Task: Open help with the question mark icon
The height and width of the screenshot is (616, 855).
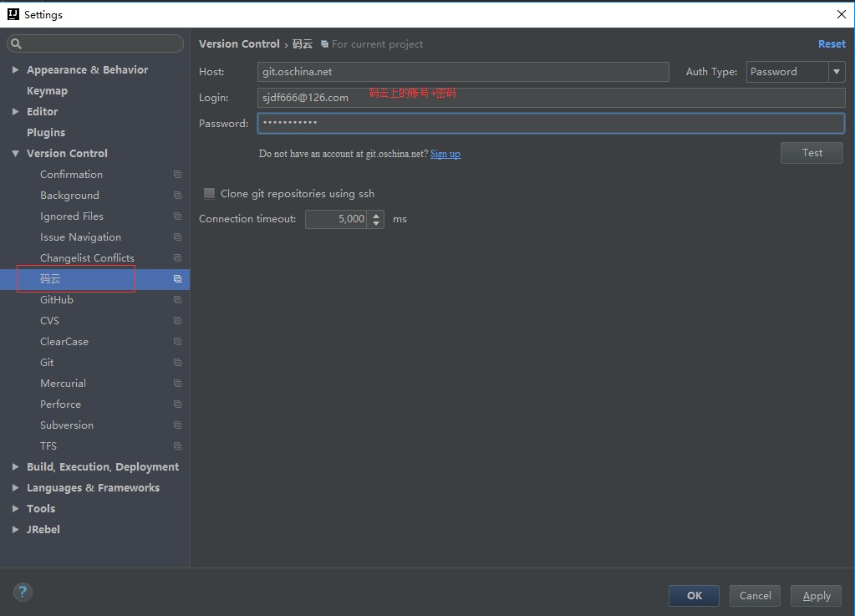Action: [23, 592]
